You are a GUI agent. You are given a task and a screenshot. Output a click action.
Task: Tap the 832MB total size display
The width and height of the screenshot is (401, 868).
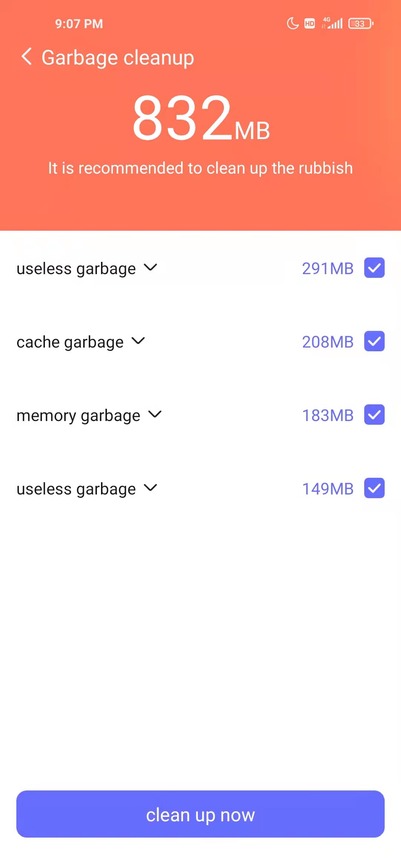coord(200,118)
